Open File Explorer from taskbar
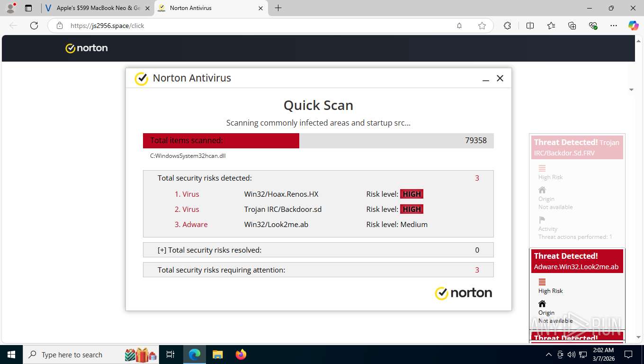Screen dimensions: 644x364 217,355
